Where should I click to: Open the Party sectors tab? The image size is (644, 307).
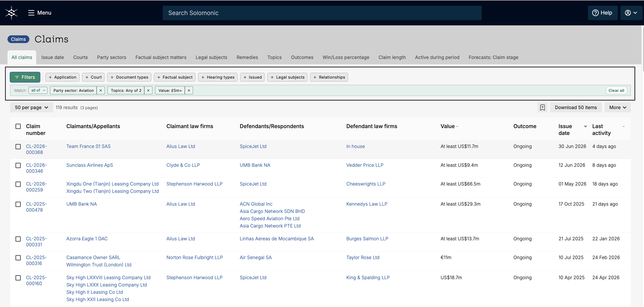[112, 57]
